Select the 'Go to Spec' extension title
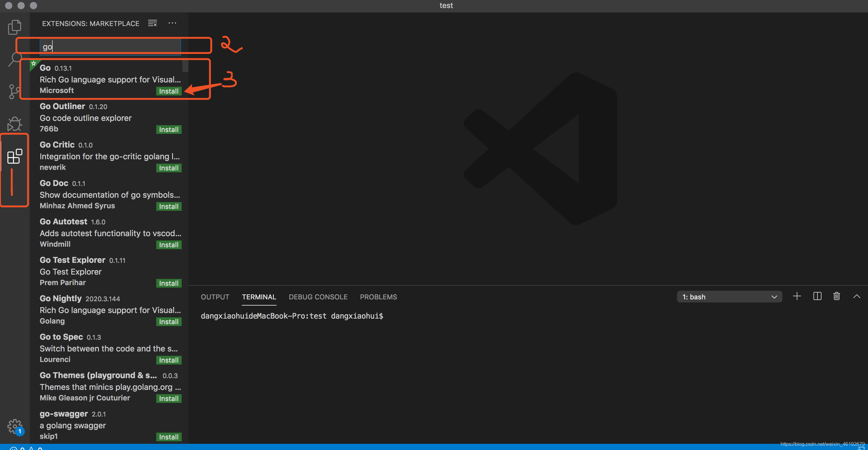Screen dimensions: 868x450 coord(61,337)
